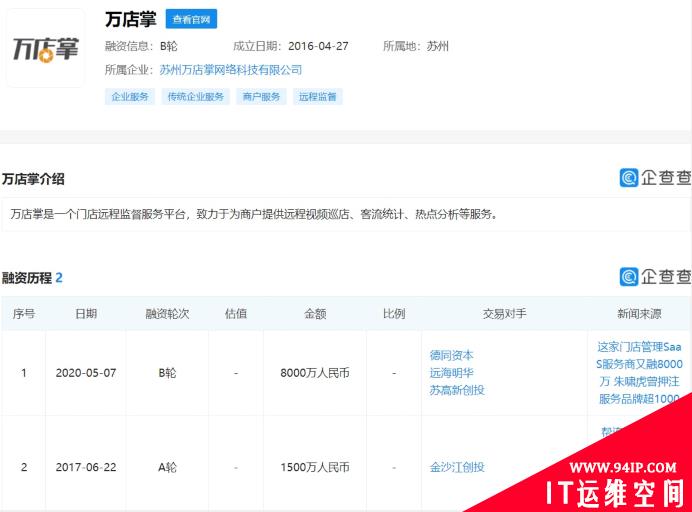
Task: Click the 万店掌介绍 section heading
Action: pos(33,179)
